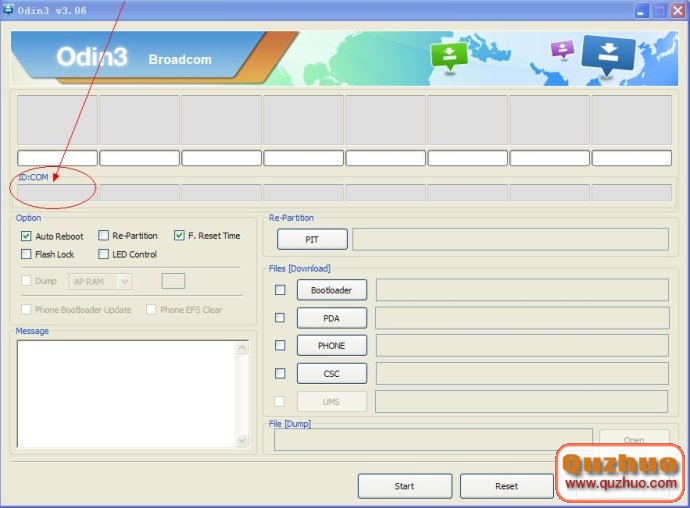Click the Odin3 title bar icon
The height and width of the screenshot is (508, 690).
(x=8, y=9)
